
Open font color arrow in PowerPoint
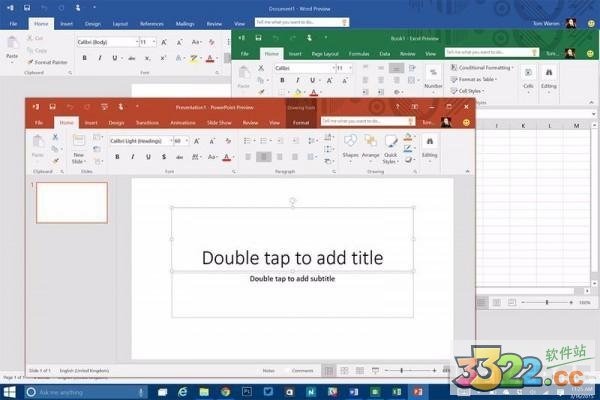tap(233, 157)
